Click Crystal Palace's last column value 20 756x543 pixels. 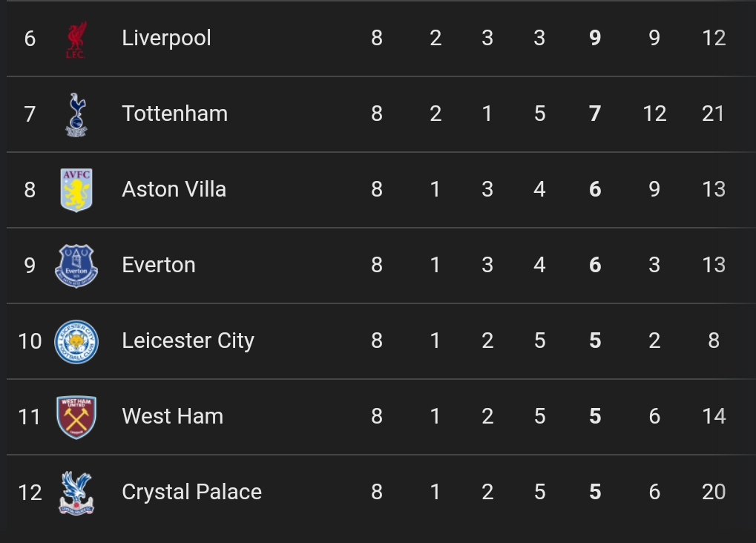pyautogui.click(x=714, y=493)
